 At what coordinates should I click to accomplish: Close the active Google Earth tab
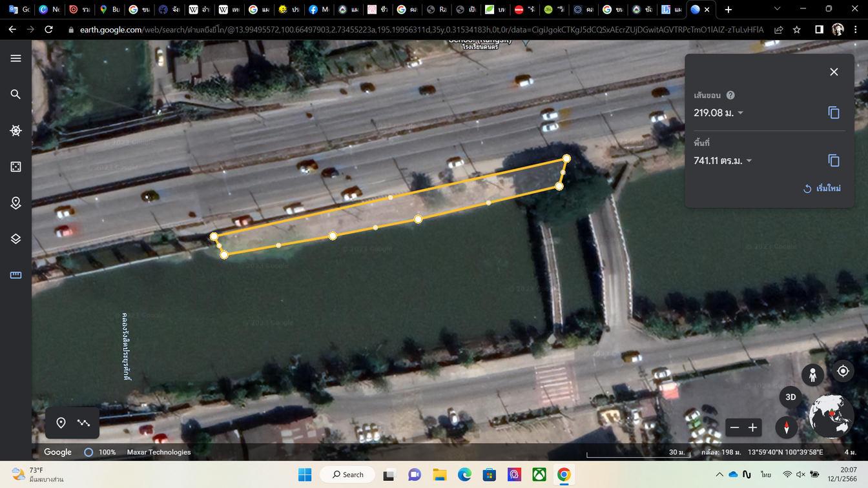pos(707,10)
